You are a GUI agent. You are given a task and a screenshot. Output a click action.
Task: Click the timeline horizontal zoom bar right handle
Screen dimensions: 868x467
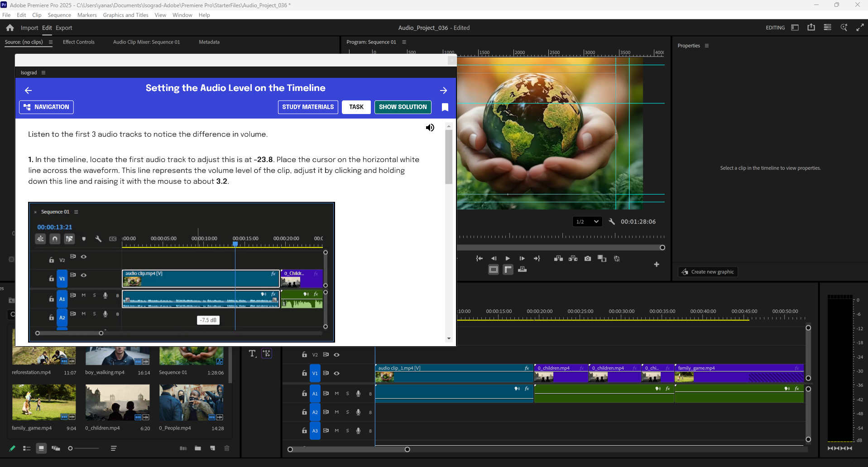[408, 449]
